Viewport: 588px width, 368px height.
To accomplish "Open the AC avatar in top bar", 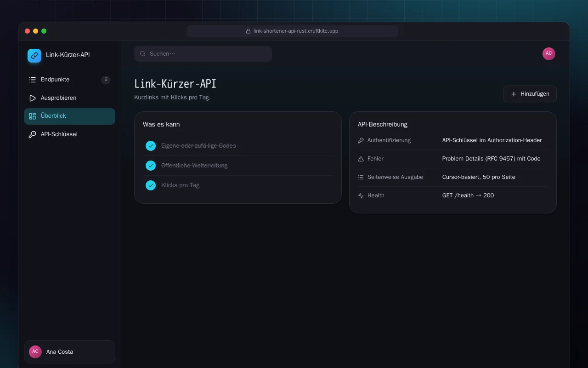I will pos(549,54).
